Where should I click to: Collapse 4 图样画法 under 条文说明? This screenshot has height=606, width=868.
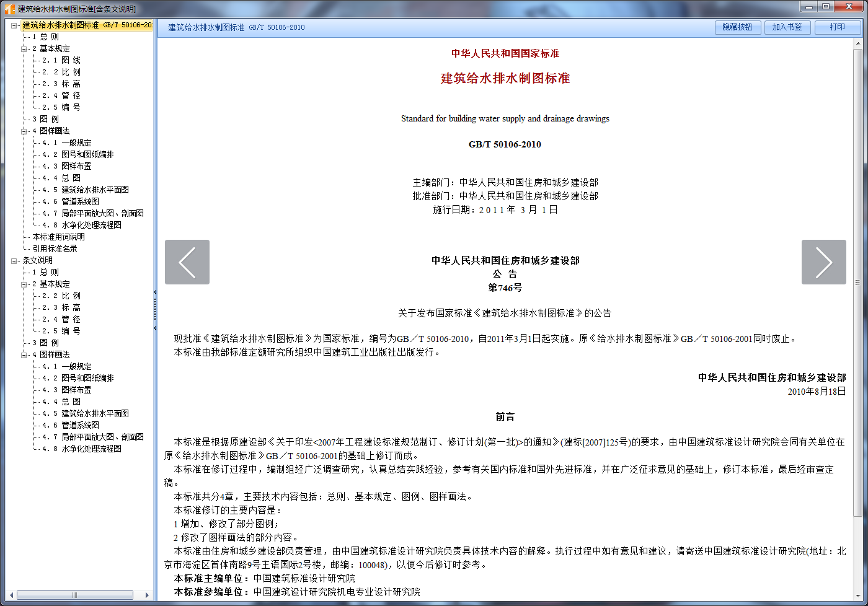[x=24, y=355]
